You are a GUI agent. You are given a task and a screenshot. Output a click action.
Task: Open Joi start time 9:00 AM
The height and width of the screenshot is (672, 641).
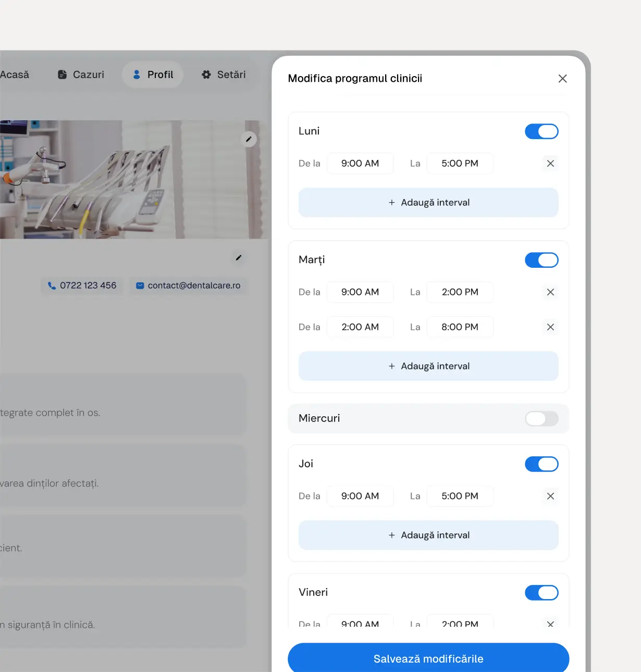point(360,496)
